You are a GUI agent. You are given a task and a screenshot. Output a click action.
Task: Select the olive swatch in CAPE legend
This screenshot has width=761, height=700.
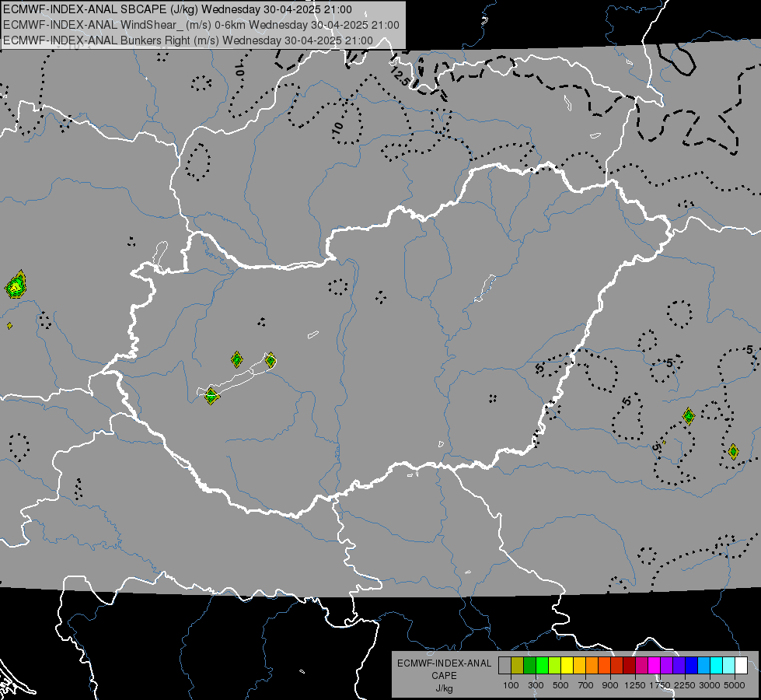[518, 666]
